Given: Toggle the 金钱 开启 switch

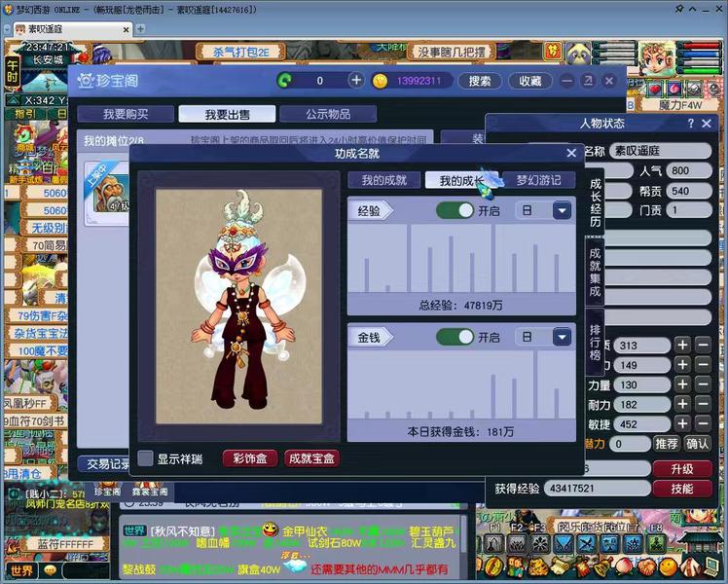Looking at the screenshot, I should click(455, 337).
